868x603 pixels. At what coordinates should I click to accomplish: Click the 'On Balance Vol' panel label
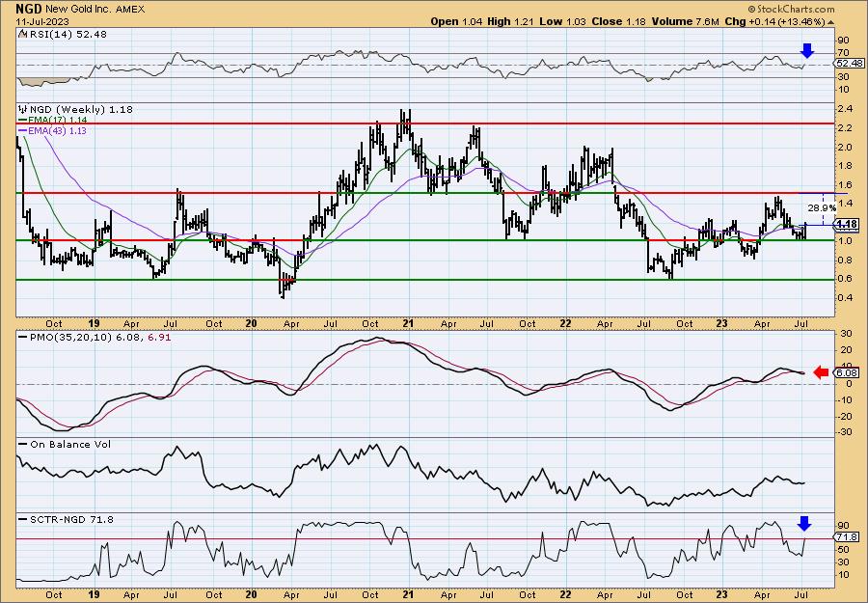tap(64, 444)
